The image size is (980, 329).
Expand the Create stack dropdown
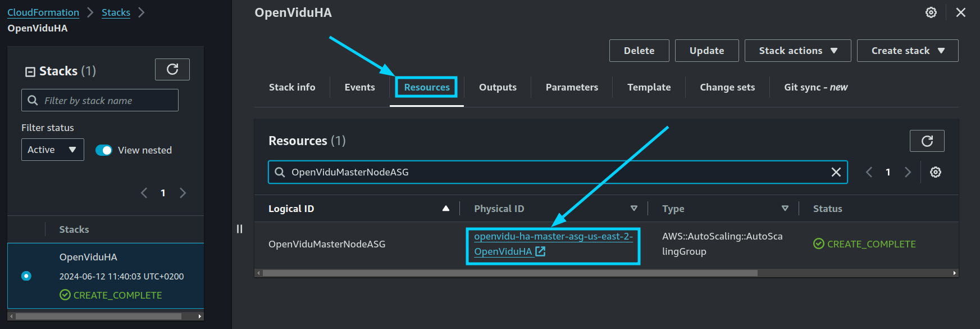click(x=908, y=51)
